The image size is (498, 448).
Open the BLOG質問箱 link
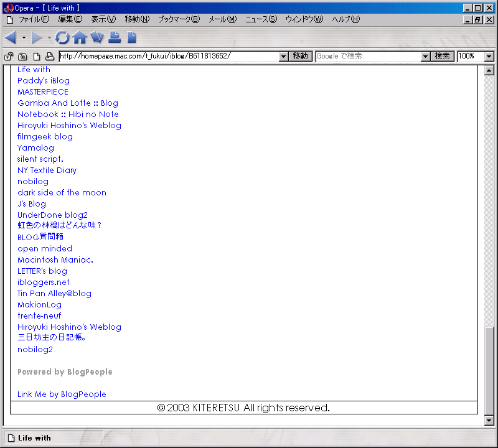40,237
